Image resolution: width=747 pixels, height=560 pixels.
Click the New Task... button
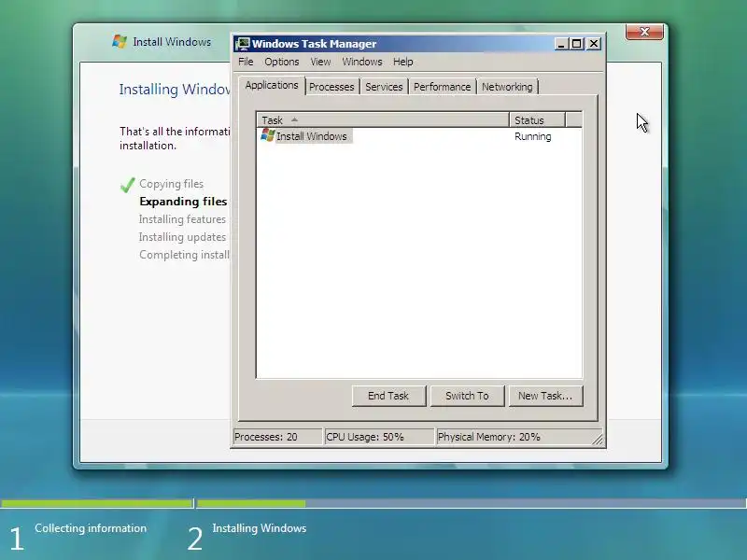click(545, 396)
